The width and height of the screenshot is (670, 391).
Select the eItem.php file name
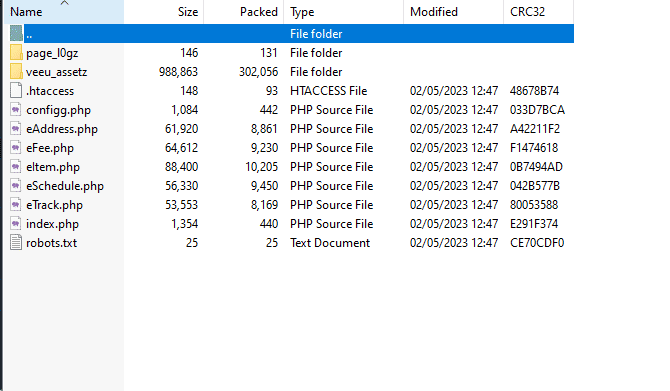(x=53, y=167)
